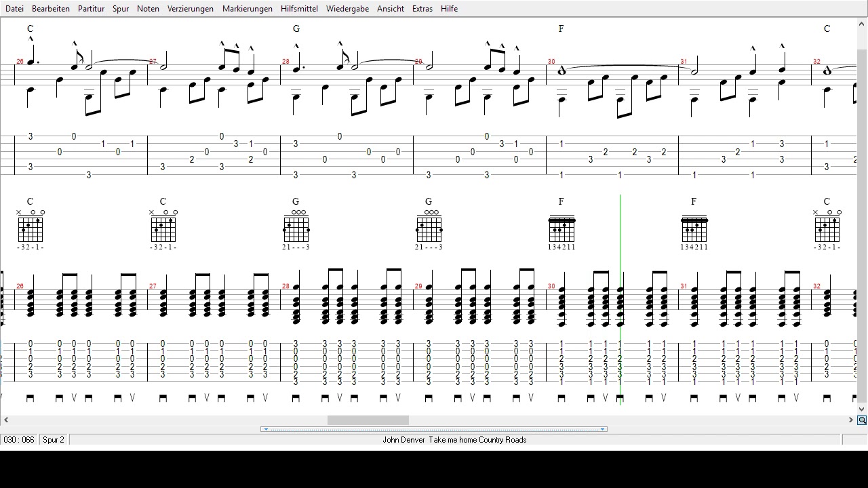Click the vertical scrollbar down arrow
Screen dimensions: 868x488
coord(862,409)
